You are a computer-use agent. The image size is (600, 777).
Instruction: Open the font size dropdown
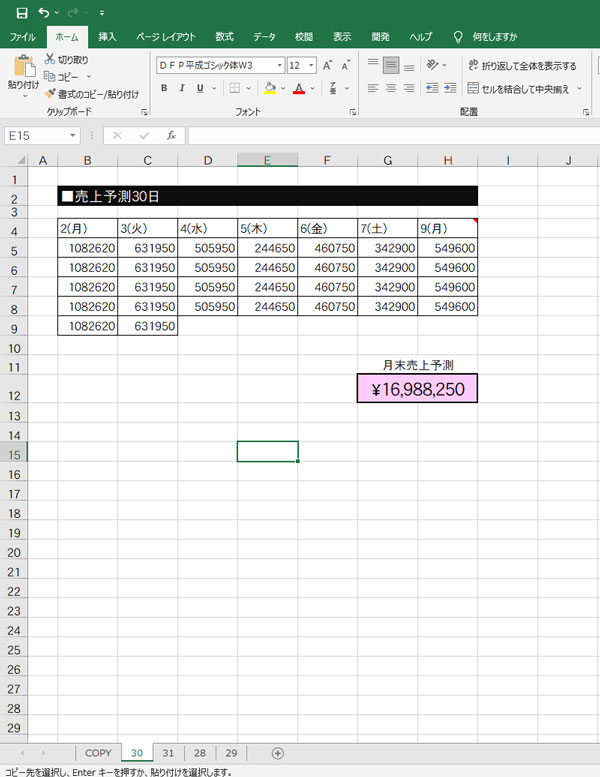coord(311,65)
